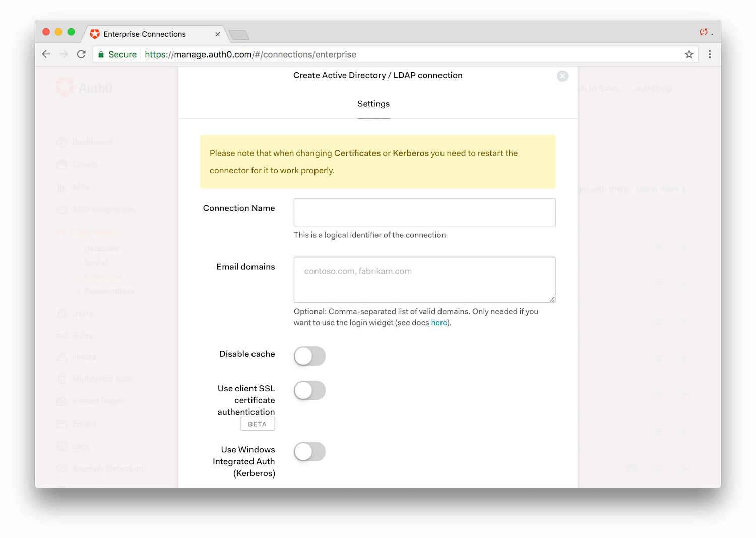This screenshot has height=538, width=756.
Task: Open Chrome three-dot menu
Action: [710, 54]
